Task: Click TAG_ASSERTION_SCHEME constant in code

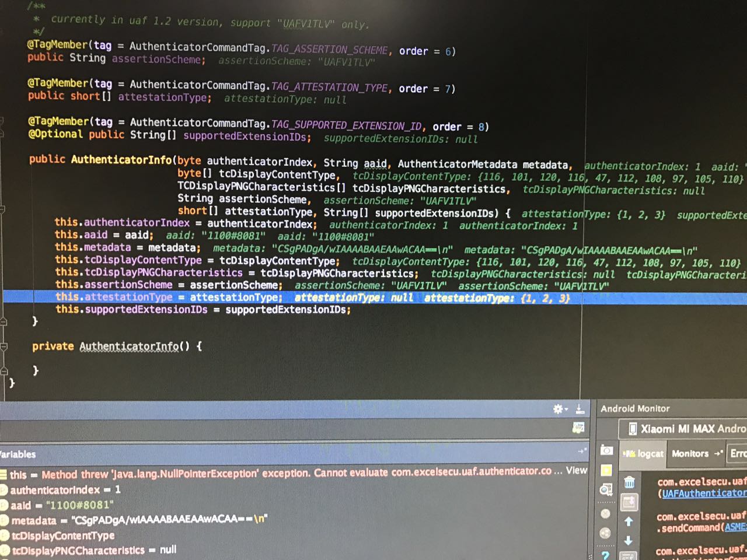Action: 330,50
